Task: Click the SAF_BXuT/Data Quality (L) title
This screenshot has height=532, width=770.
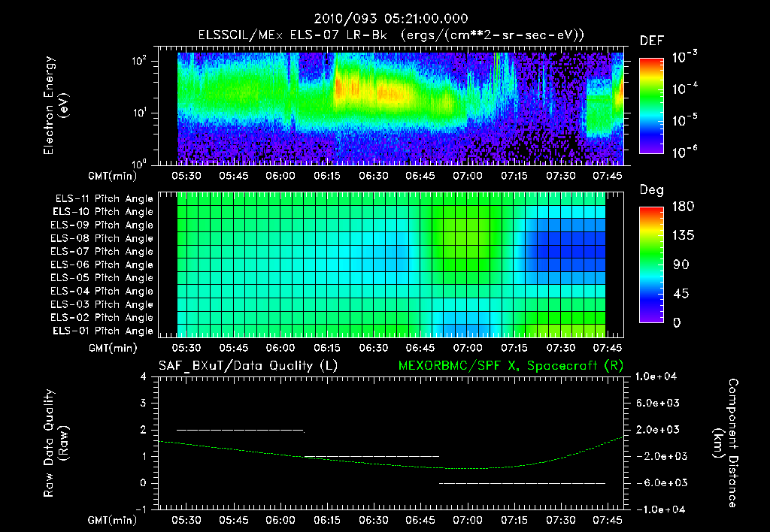Action: point(248,366)
